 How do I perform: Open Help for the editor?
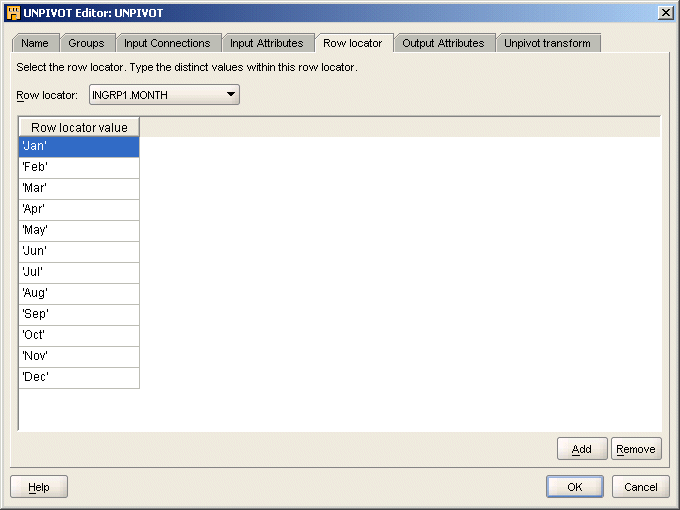[x=39, y=487]
